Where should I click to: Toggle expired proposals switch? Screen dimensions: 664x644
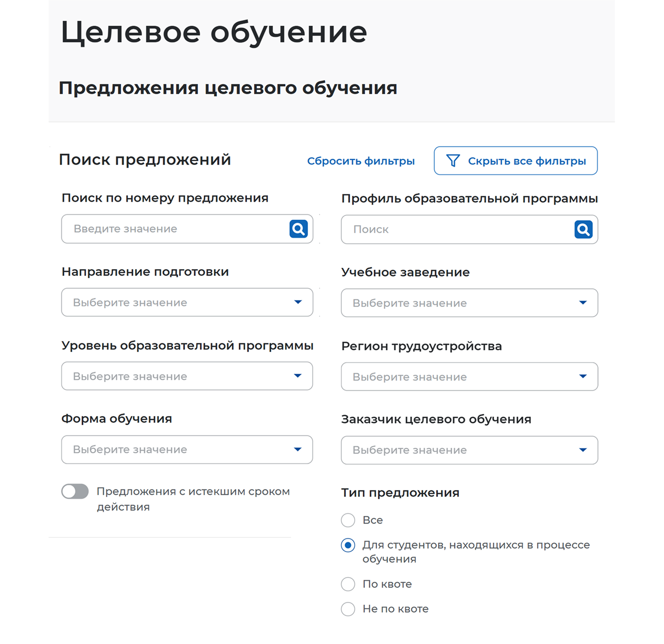point(75,491)
